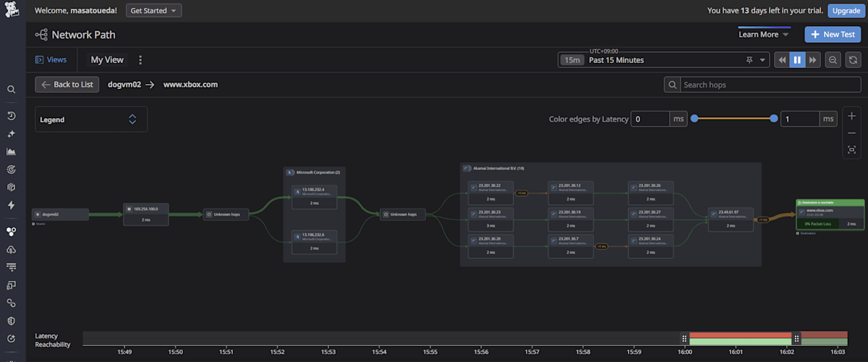
Task: Click the Upgrade button
Action: 845,11
